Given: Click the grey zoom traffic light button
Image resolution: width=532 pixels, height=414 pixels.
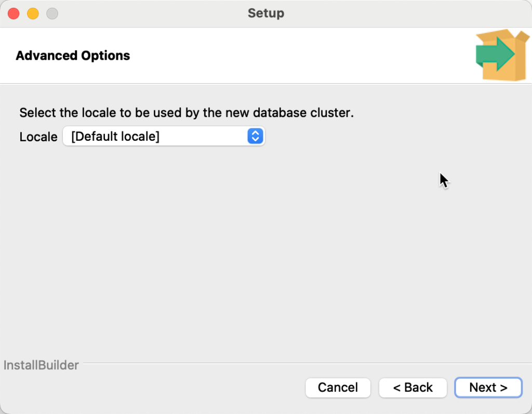Looking at the screenshot, I should pos(52,14).
